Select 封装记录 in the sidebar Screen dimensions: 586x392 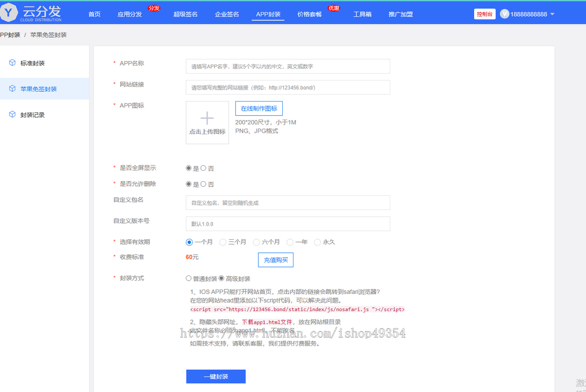33,115
